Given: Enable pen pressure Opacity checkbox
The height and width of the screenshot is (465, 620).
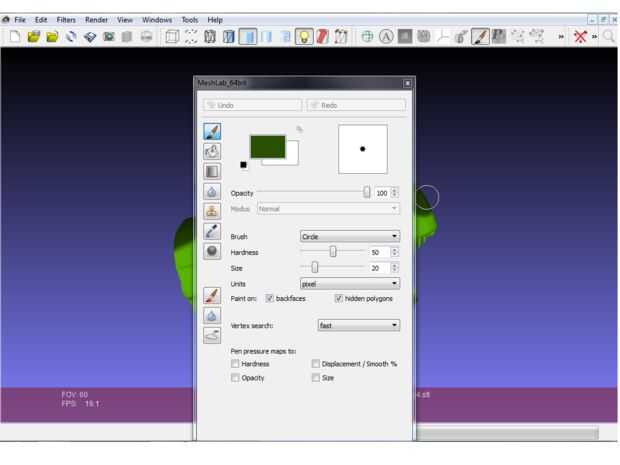Looking at the screenshot, I should (235, 378).
